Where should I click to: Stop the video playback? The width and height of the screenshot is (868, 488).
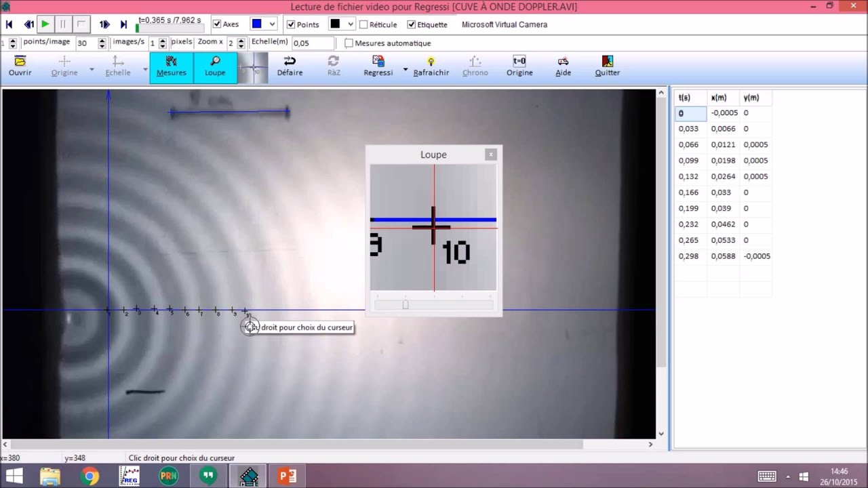coord(81,24)
